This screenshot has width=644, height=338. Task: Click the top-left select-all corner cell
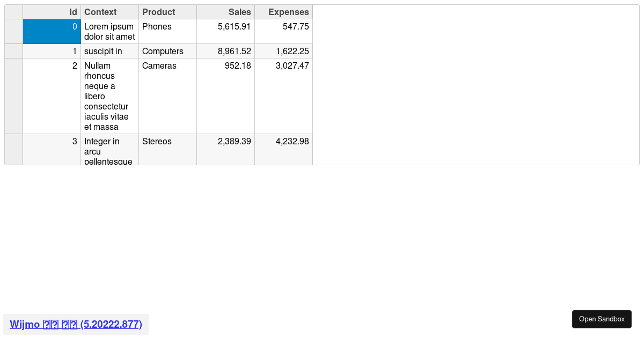coord(14,12)
